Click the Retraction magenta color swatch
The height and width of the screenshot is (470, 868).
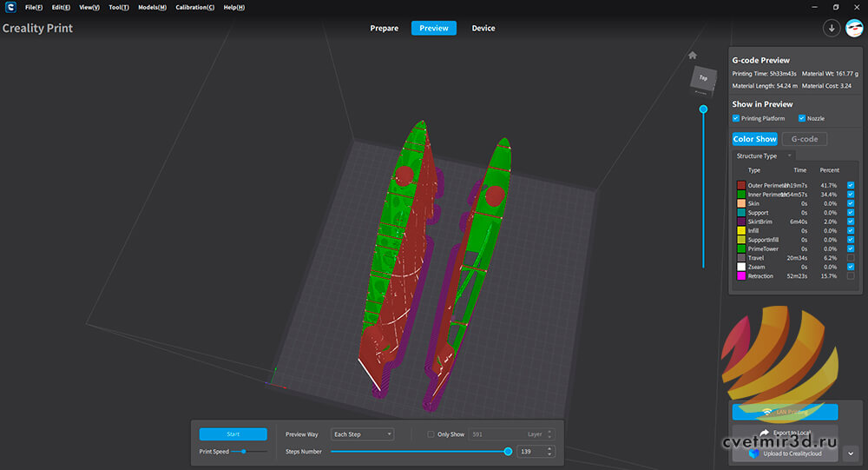[741, 275]
